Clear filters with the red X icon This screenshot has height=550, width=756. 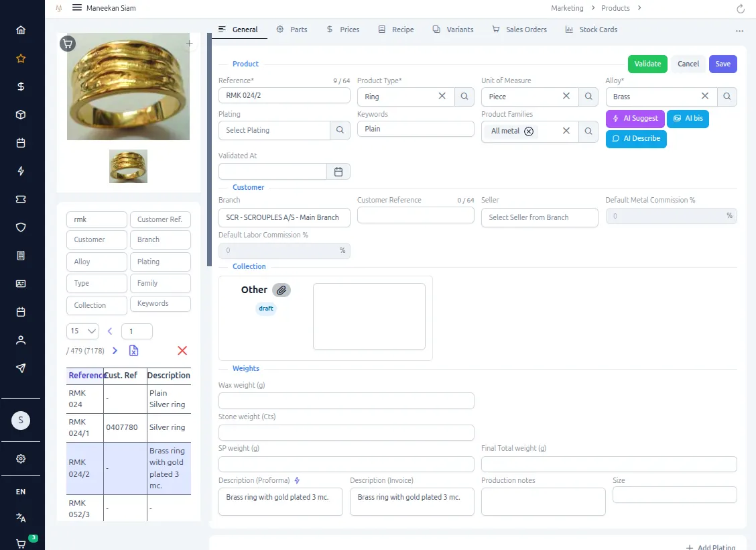(x=182, y=351)
